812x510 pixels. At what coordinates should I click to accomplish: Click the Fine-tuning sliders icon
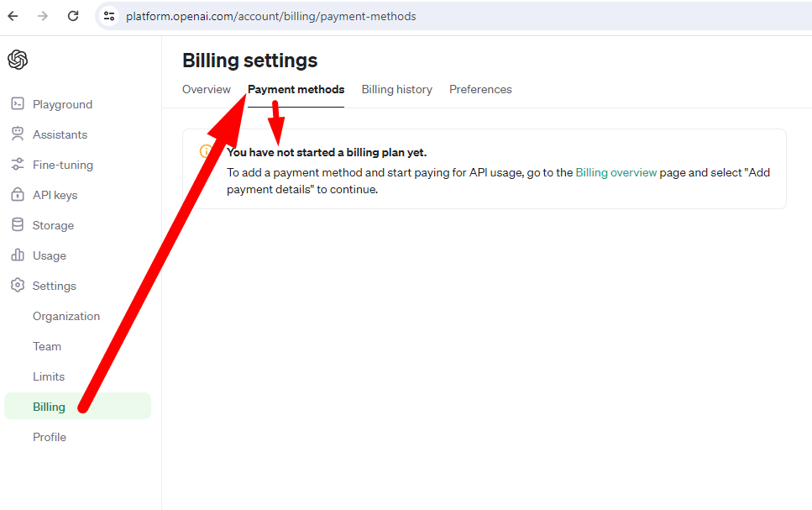tap(18, 165)
